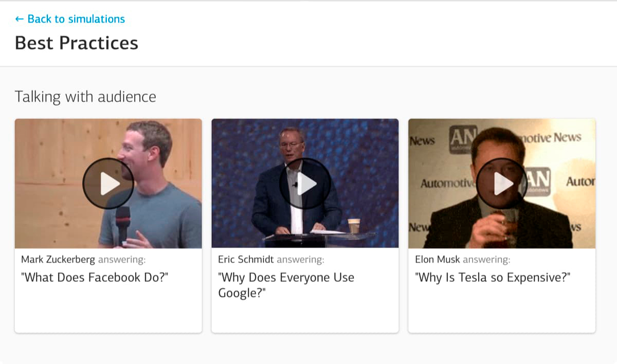Go back to simulations
617x364 pixels.
(x=70, y=19)
